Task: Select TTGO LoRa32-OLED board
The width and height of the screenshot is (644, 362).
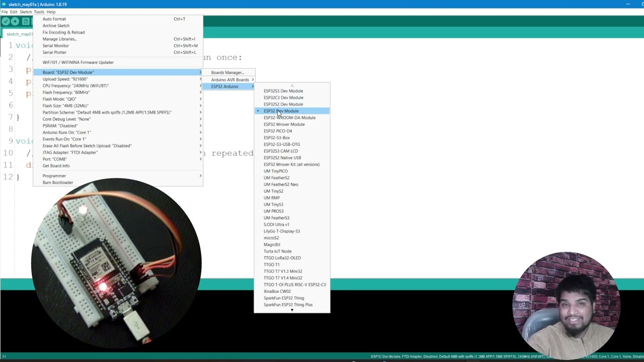Action: [292, 258]
